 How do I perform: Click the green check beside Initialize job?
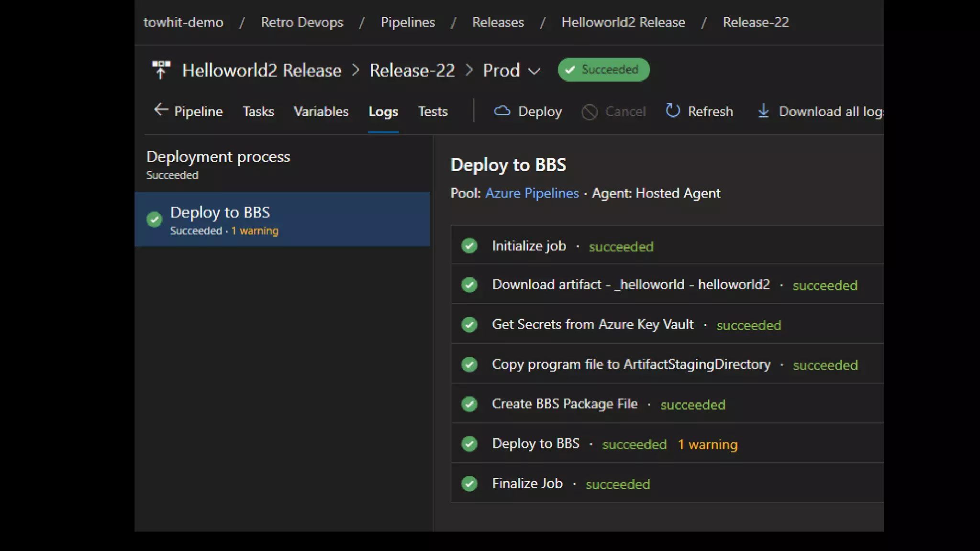tap(469, 246)
